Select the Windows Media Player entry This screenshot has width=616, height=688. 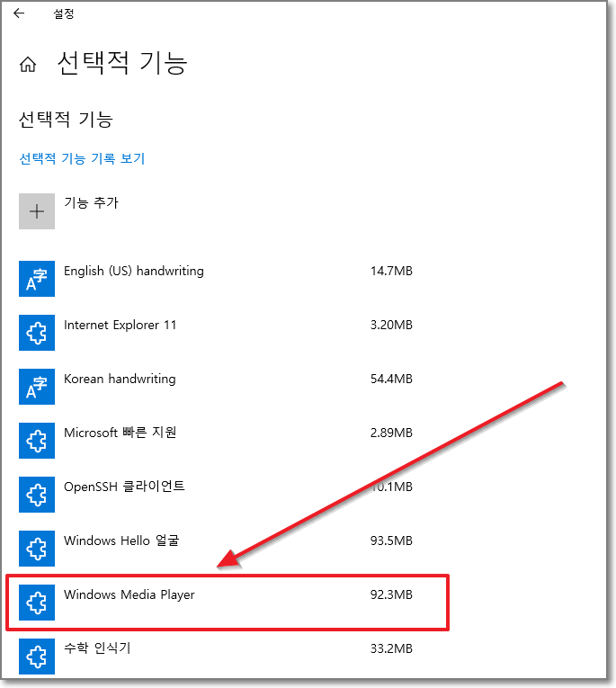pyautogui.click(x=129, y=595)
